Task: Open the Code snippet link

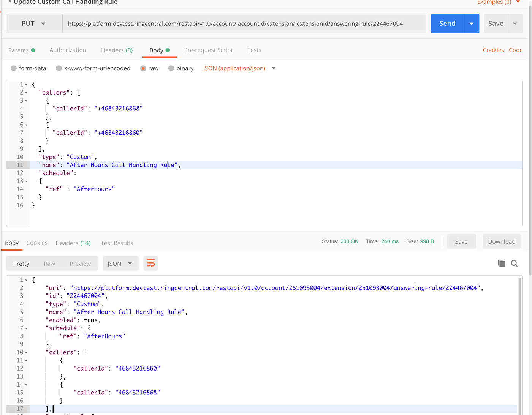Action: [x=516, y=50]
